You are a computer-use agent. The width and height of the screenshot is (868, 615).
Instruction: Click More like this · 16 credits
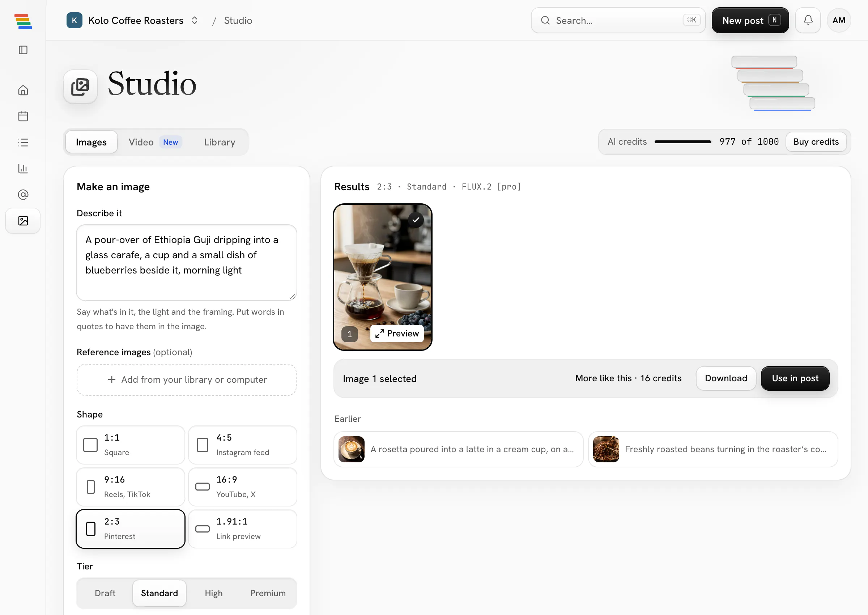click(x=628, y=378)
